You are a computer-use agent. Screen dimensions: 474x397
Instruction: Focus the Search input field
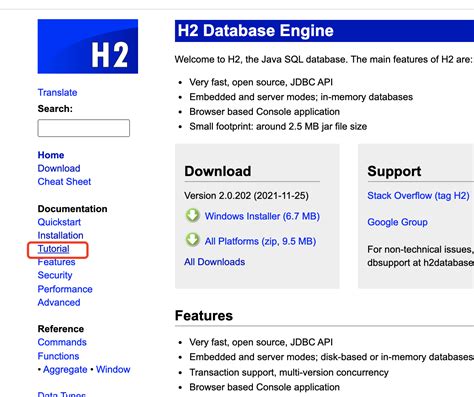(84, 128)
